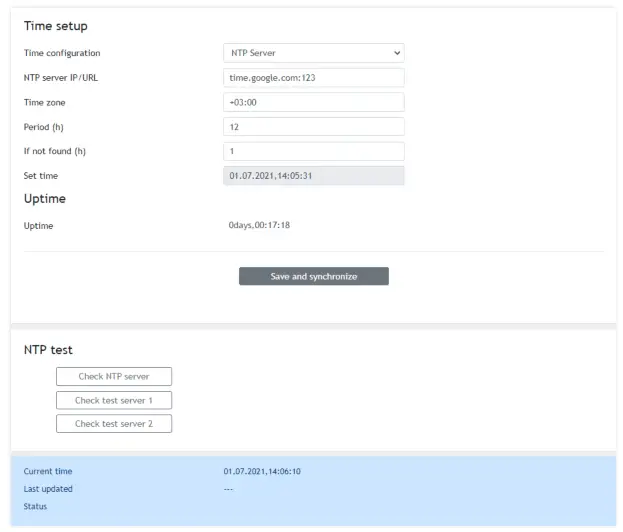This screenshot has height=532, width=623.
Task: Click the greyed-out Set time field
Action: (313, 176)
